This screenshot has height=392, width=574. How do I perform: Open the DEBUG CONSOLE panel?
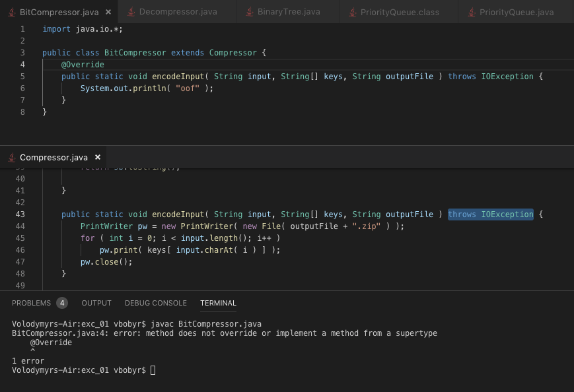point(156,303)
